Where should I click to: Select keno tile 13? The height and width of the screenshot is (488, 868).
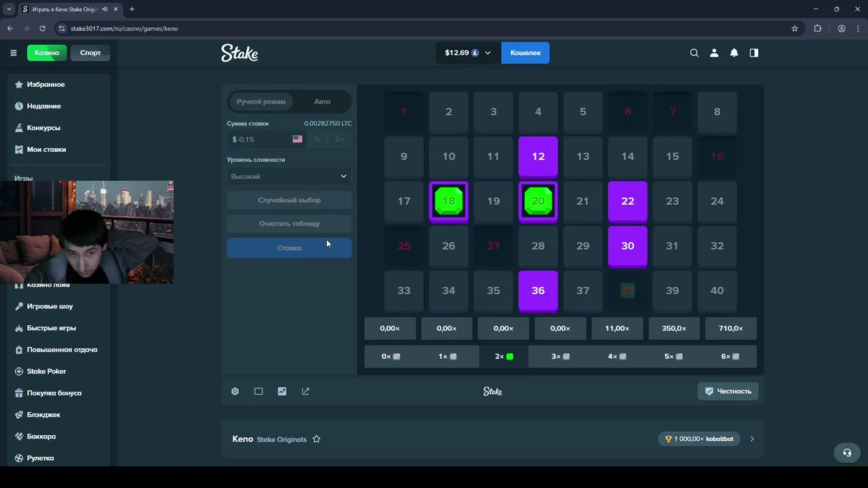point(583,157)
